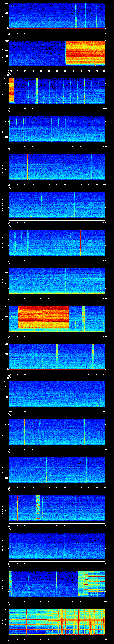The width and height of the screenshot is (114, 644).
Task: Pick the spectrogram panel starting 6:22:00
Action: tap(57, 546)
